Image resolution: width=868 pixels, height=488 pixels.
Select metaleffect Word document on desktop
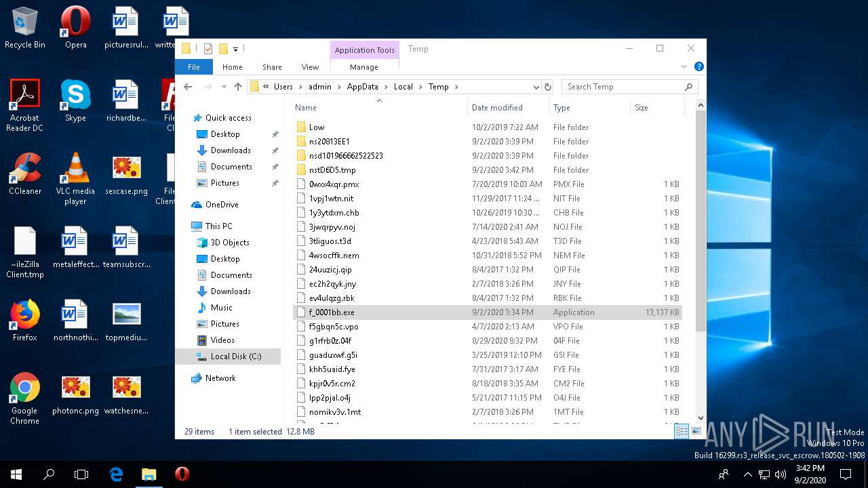(75, 247)
